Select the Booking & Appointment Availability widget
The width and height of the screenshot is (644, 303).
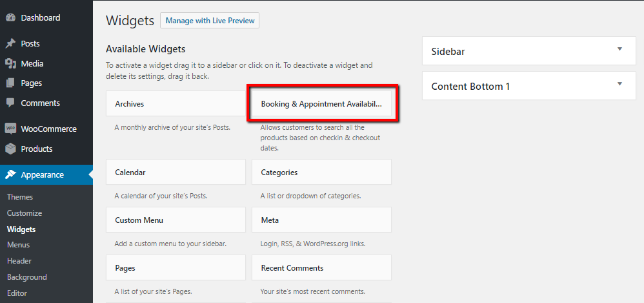coord(321,104)
